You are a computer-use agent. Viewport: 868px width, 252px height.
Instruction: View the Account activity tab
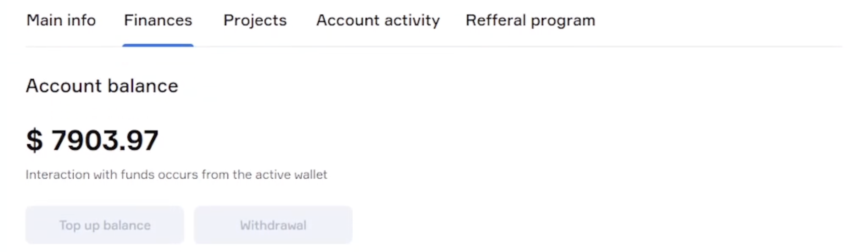[x=378, y=20]
